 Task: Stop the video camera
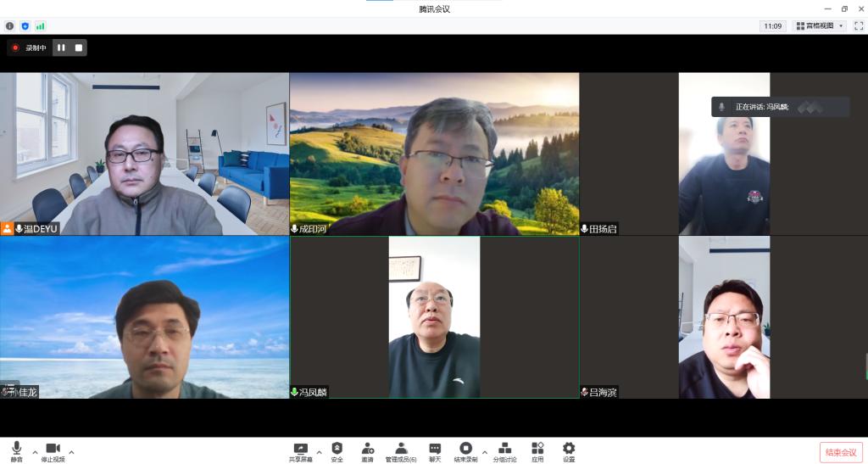53,450
